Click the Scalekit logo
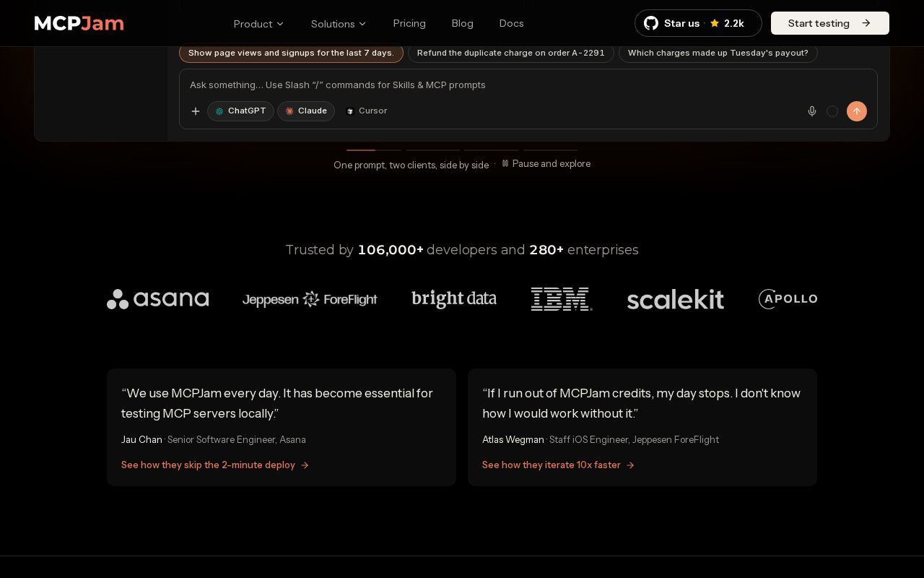The height and width of the screenshot is (578, 924). click(676, 299)
